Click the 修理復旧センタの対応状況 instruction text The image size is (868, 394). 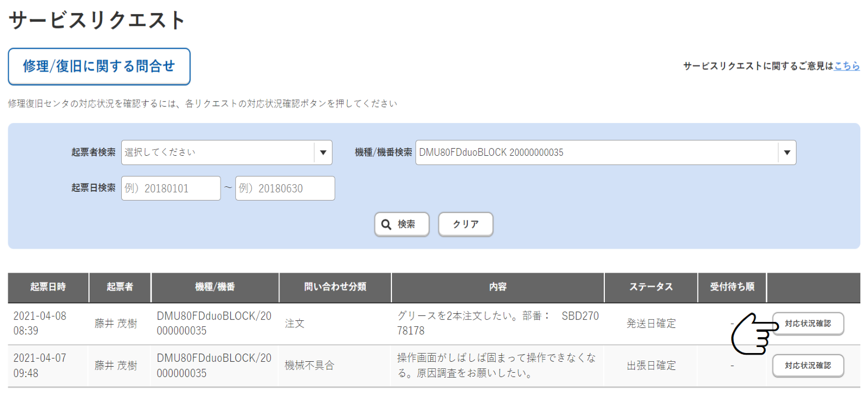203,103
